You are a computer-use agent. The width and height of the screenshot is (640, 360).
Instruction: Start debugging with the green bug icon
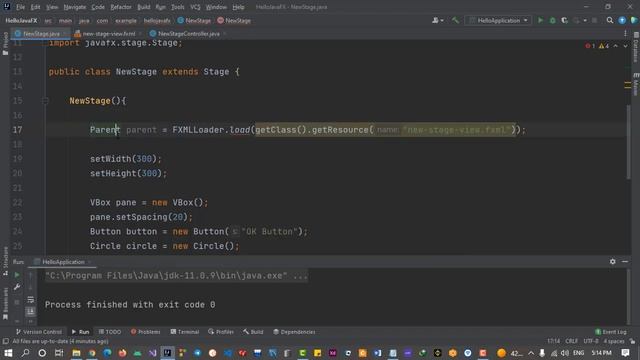[552, 20]
